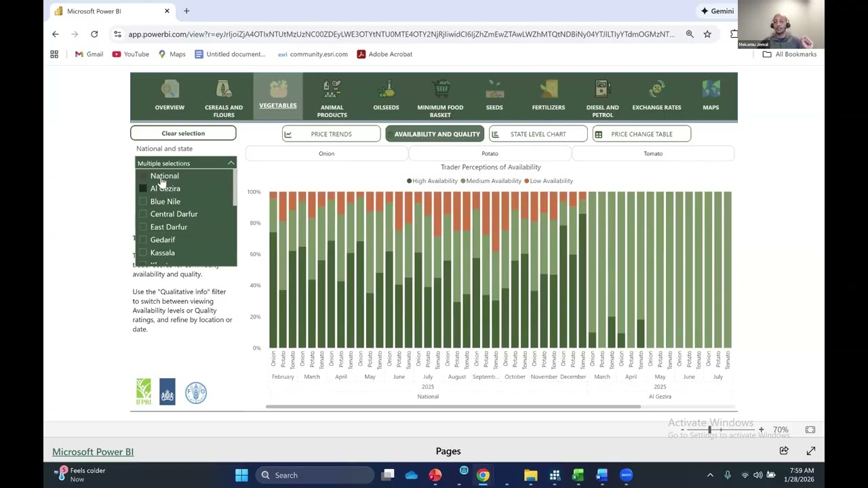Image resolution: width=868 pixels, height=488 pixels.
Task: Share the Power BI report
Action: tap(784, 451)
